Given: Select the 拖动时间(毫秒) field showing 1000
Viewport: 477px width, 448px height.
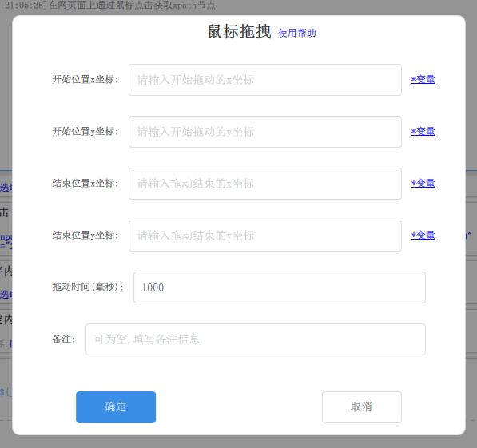Looking at the screenshot, I should (280, 287).
